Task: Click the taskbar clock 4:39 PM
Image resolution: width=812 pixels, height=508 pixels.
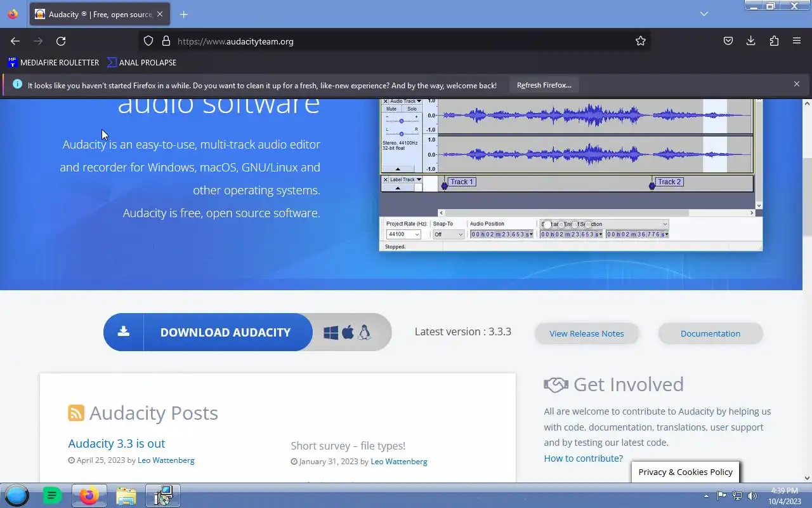Action: pos(784,491)
